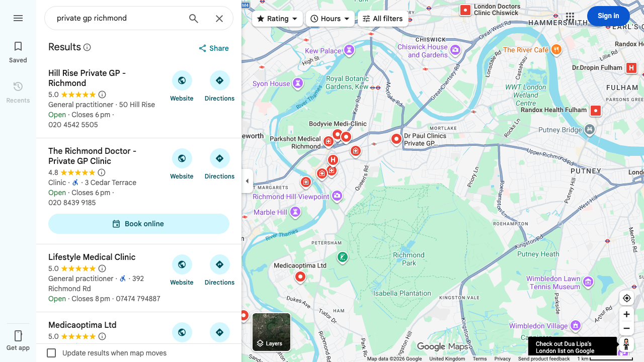644x362 pixels.
Task: Open Street View pegman
Action: click(x=626, y=344)
